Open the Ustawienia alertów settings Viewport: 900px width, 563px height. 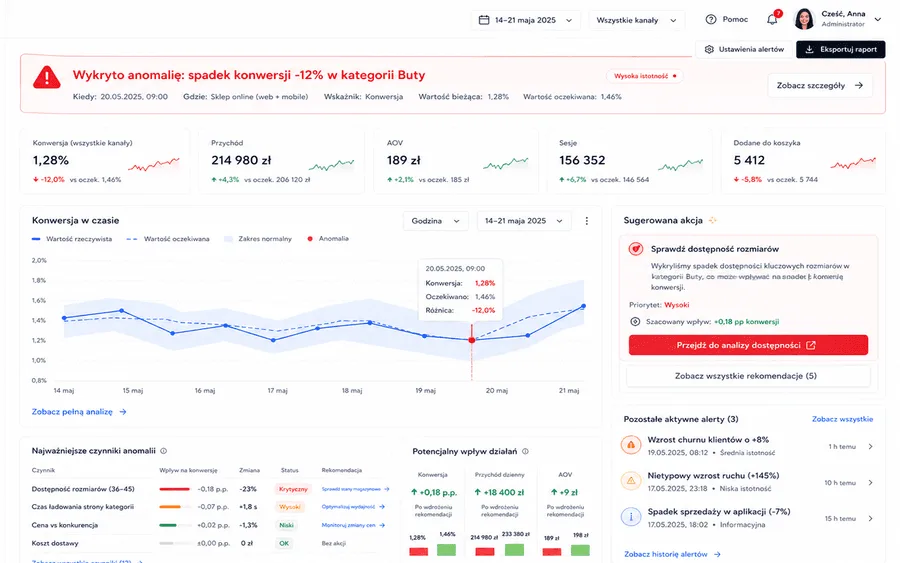click(744, 49)
